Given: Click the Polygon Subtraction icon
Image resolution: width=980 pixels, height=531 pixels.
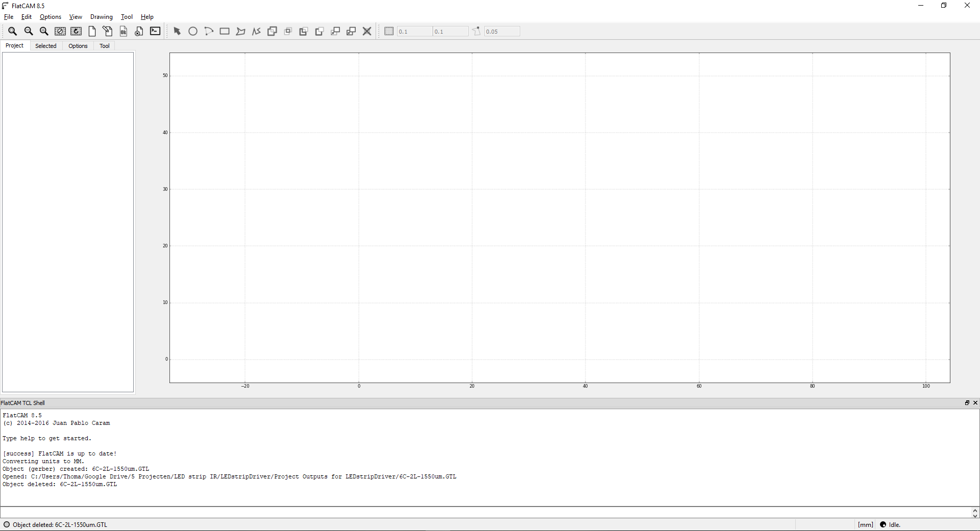Looking at the screenshot, I should [303, 32].
